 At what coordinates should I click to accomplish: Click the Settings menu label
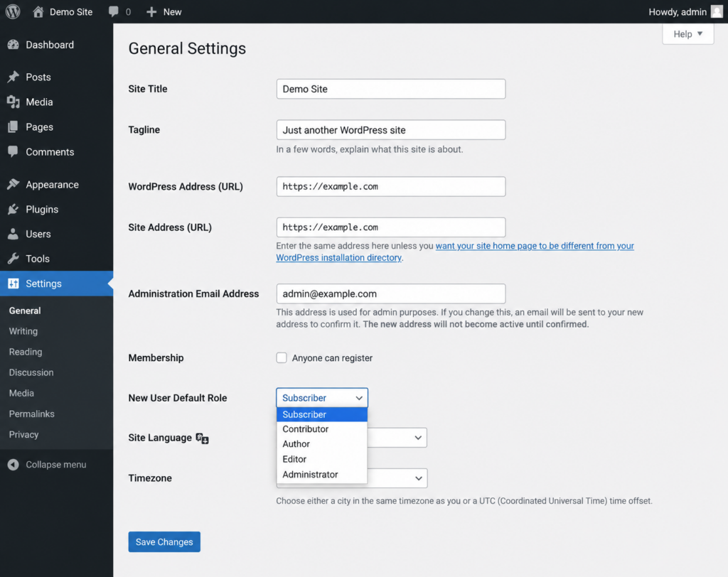[x=43, y=284]
